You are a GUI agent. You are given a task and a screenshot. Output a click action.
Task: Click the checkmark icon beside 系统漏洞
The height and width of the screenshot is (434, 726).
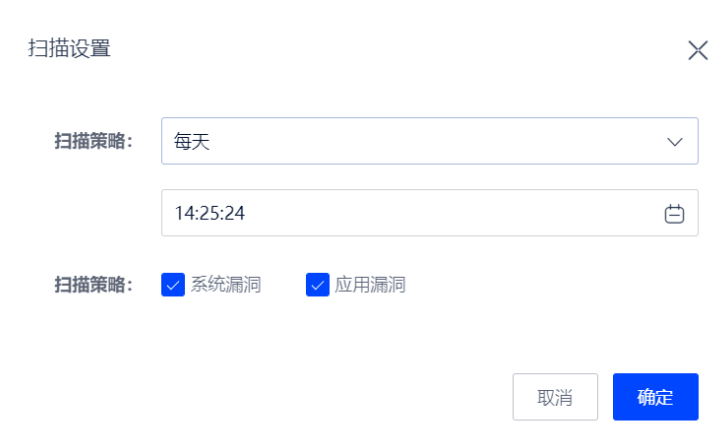click(x=173, y=285)
